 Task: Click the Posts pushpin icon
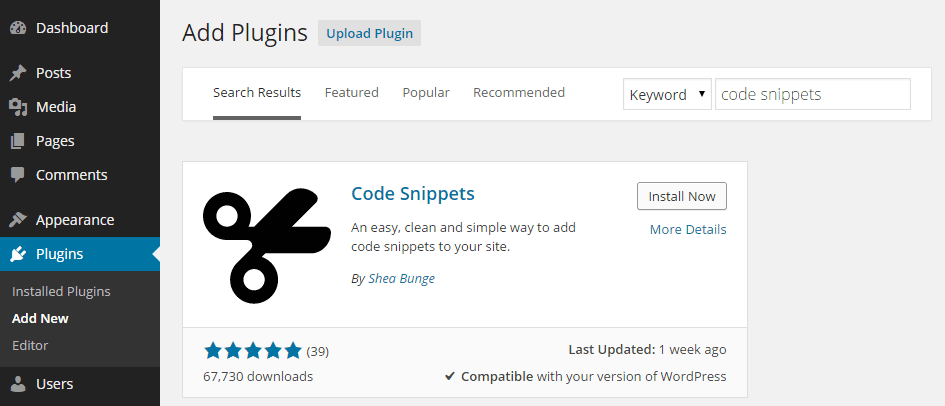pos(19,73)
